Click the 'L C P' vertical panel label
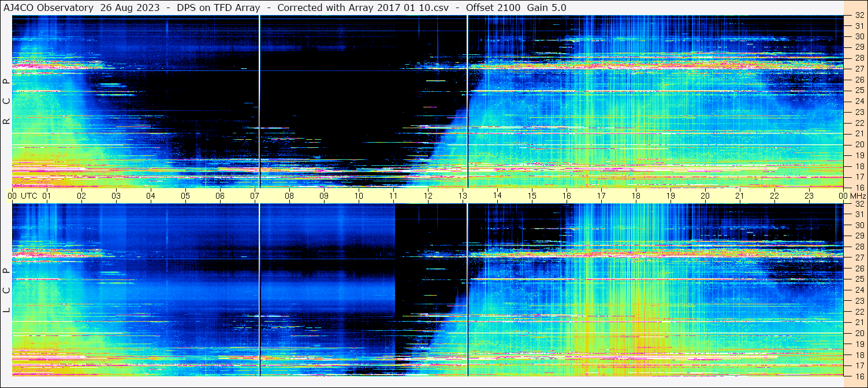The height and width of the screenshot is (388, 868). click(x=6, y=291)
